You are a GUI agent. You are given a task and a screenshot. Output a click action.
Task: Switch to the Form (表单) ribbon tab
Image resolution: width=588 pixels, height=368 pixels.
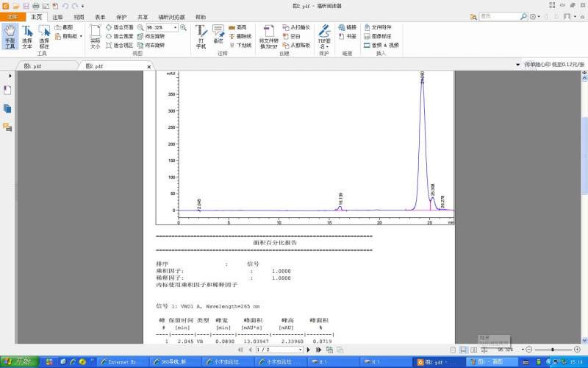[x=100, y=17]
